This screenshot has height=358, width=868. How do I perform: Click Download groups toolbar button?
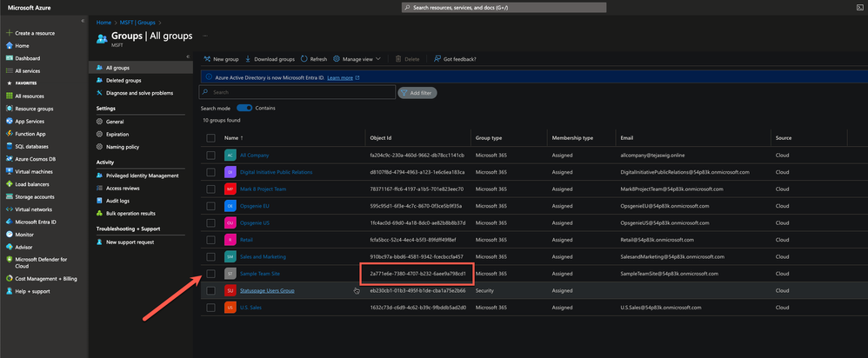[270, 59]
